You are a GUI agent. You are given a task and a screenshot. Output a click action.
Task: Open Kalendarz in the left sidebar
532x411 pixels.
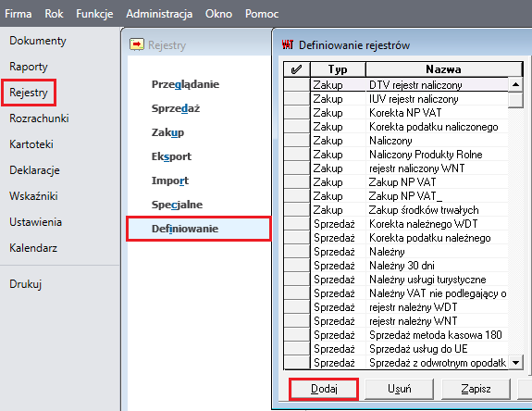[x=33, y=248]
